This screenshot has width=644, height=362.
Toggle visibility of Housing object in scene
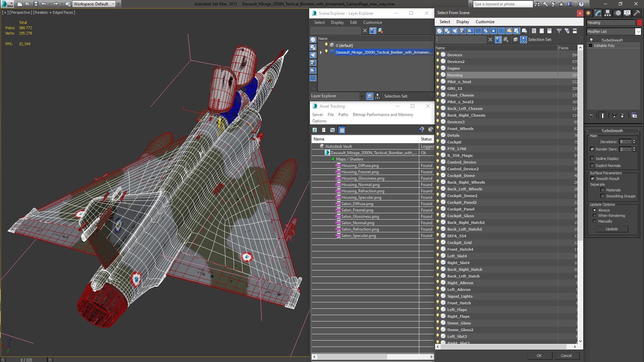pos(438,75)
